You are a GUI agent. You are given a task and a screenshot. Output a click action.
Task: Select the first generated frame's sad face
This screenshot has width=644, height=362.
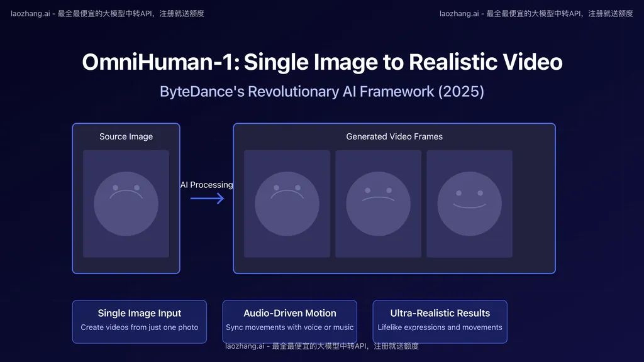pos(287,204)
